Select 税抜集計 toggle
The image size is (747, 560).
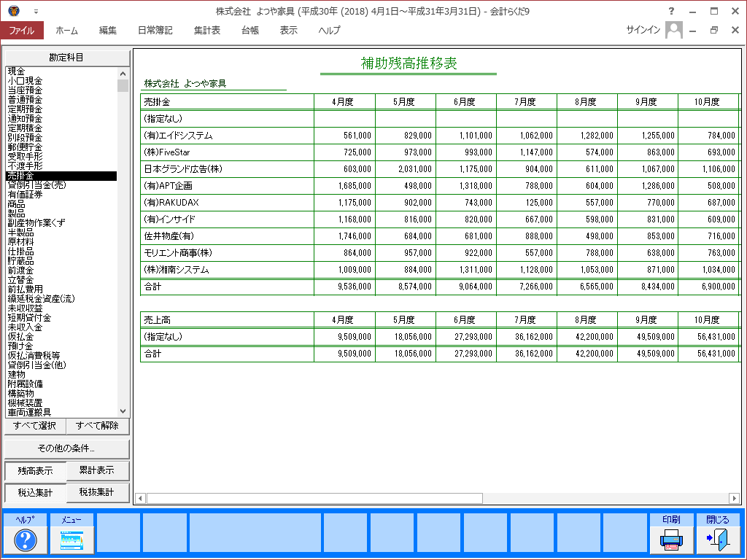(97, 492)
